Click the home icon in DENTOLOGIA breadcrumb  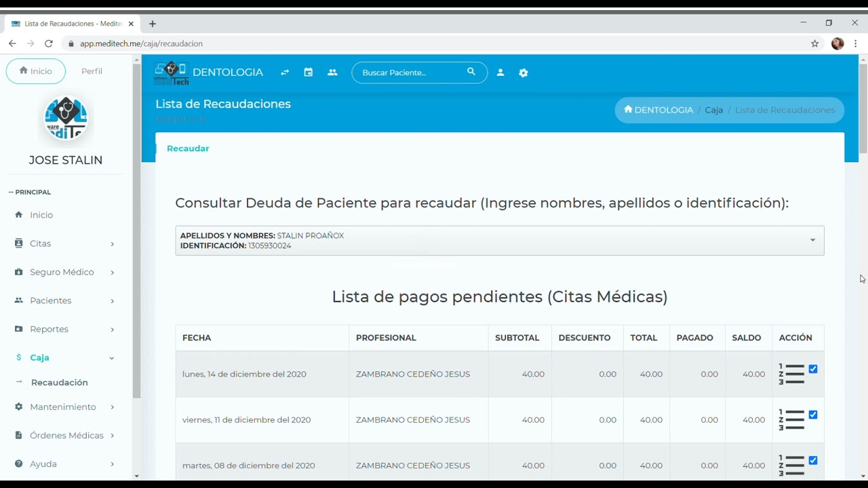628,109
